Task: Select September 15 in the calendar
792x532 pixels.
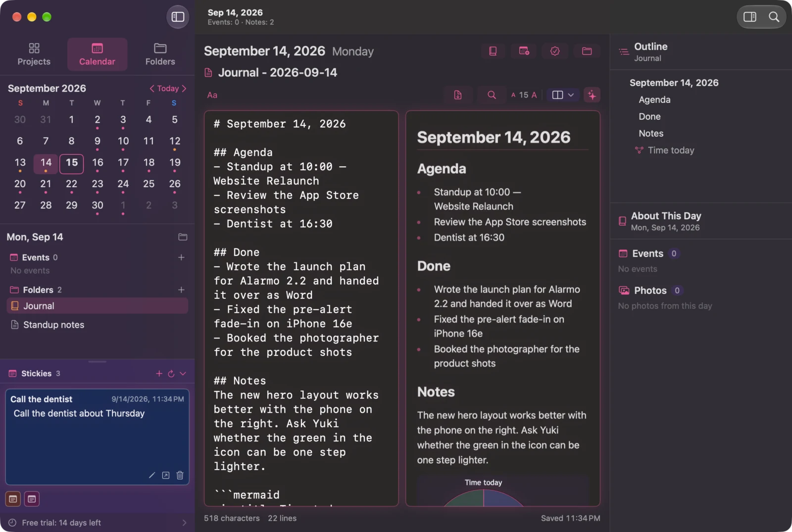Action: [72, 163]
